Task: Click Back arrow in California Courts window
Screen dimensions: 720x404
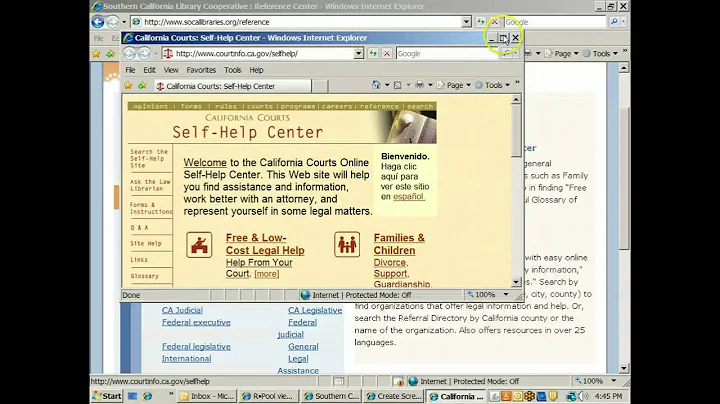Action: [x=129, y=54]
